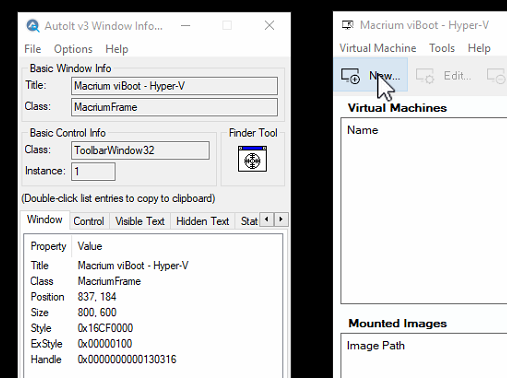Viewport: 507px width, 378px height.
Task: Select the Size value '800, 600'
Action: click(x=97, y=312)
